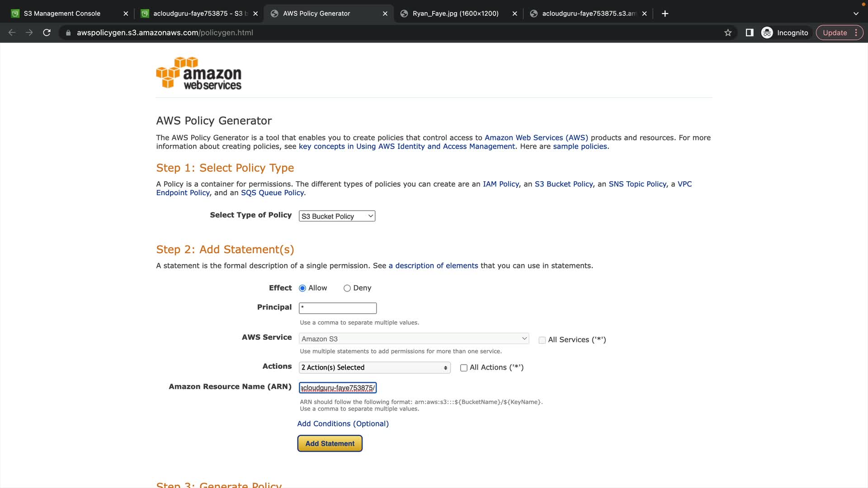
Task: Reload the page with the refresh icon
Action: (47, 33)
